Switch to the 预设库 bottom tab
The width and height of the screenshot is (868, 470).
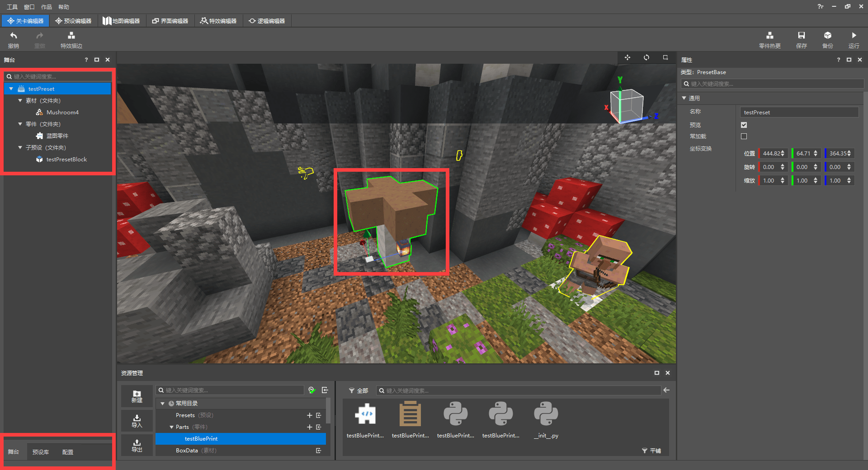tap(41, 452)
